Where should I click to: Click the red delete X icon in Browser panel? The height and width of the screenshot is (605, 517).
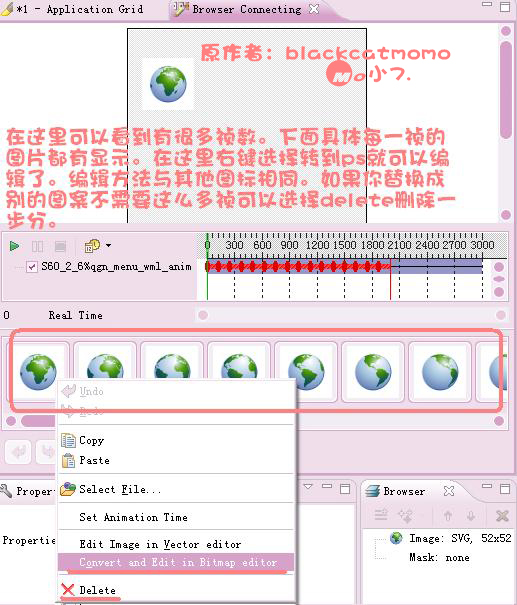point(502,515)
